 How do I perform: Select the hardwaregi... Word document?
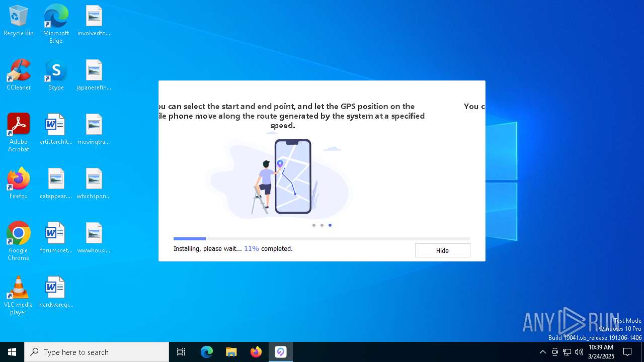tap(56, 293)
